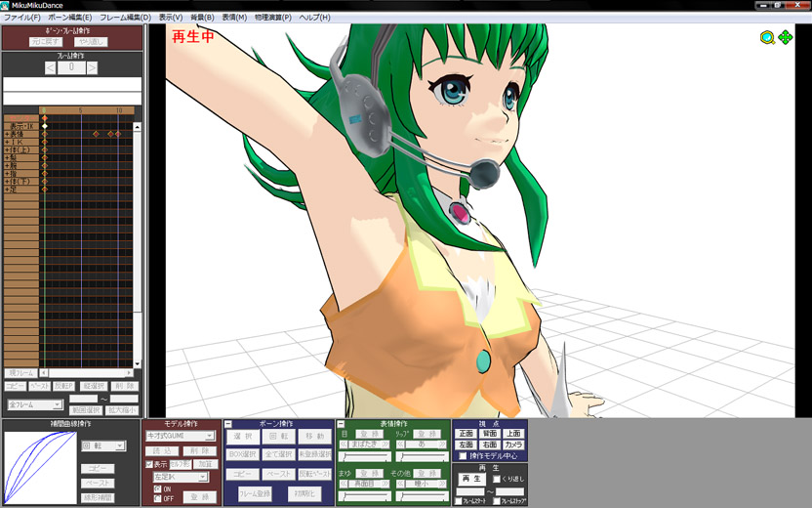Select 表情 keyframe at frame 10
The height and width of the screenshot is (508, 812).
pyautogui.click(x=118, y=134)
